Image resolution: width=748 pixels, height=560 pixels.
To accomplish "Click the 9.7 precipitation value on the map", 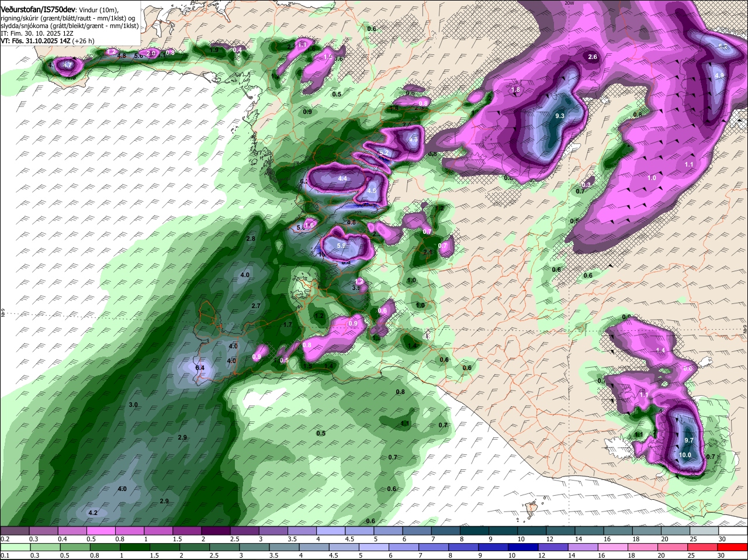I will 688,440.
